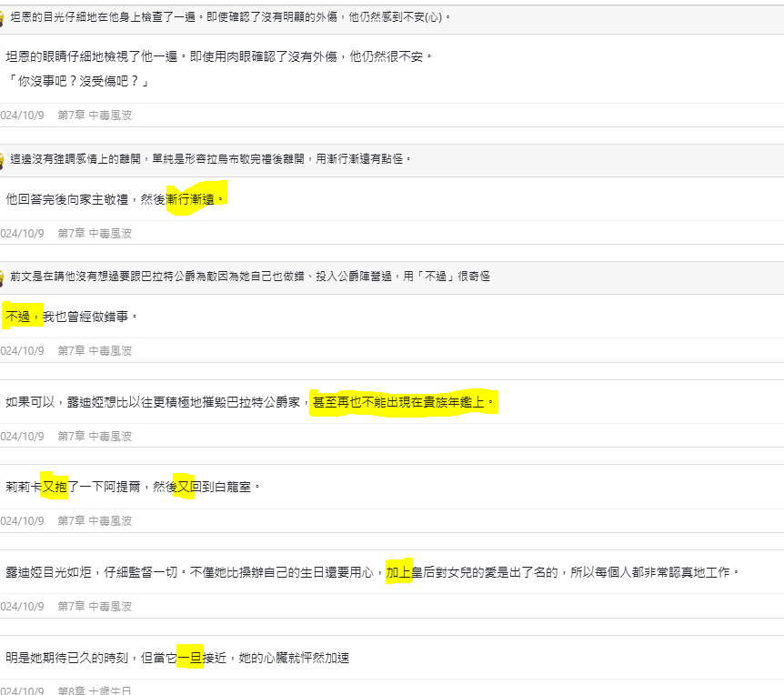This screenshot has width=784, height=695.
Task: Click the highlighted word '一旦'
Action: pyautogui.click(x=190, y=658)
